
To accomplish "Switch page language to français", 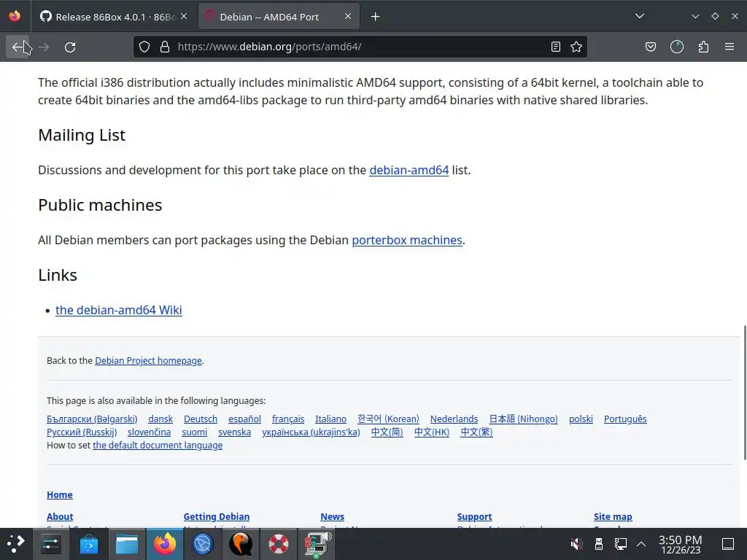I will pyautogui.click(x=287, y=419).
